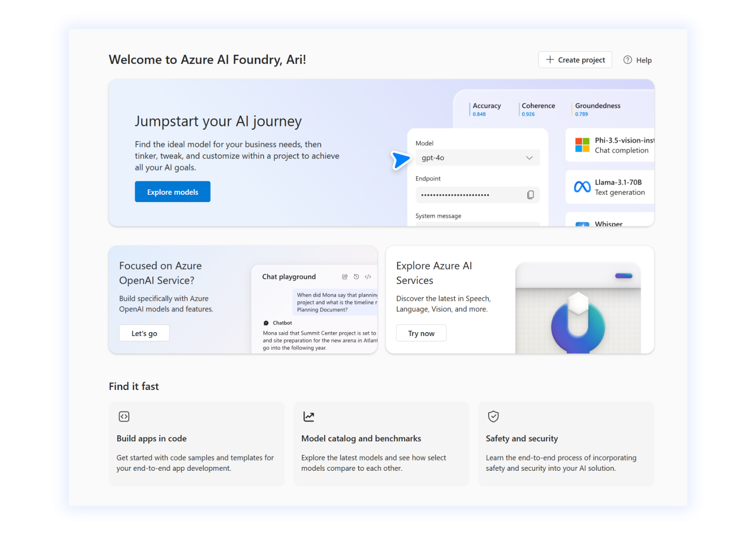The width and height of the screenshot is (756, 535).
Task: Select the Coherence metric
Action: [x=538, y=109]
